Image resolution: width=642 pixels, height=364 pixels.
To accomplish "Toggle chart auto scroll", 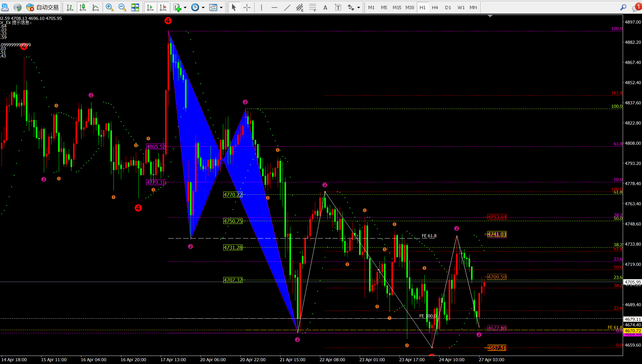I will coord(150,7).
